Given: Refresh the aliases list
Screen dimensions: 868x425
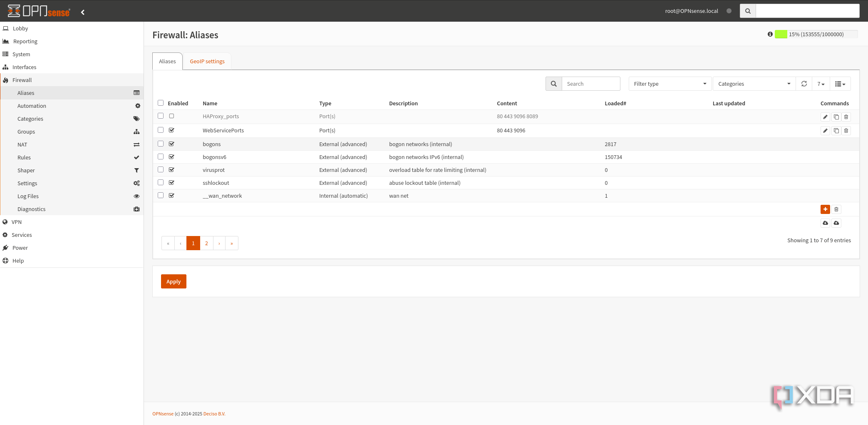Looking at the screenshot, I should coord(804,84).
